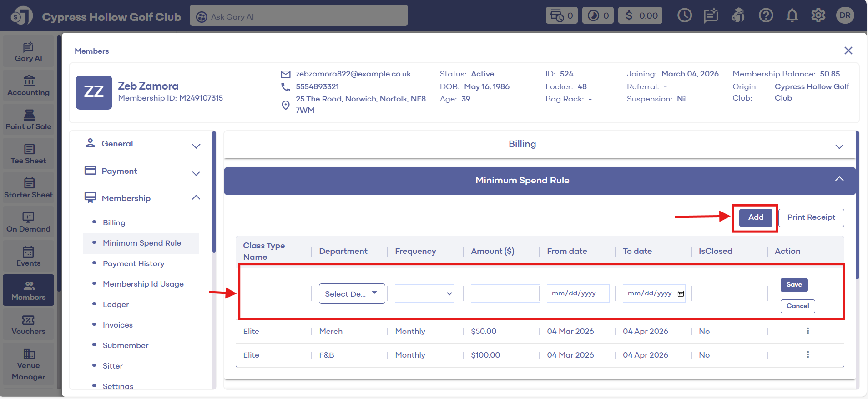Click the notifications bell icon
Viewport: 868px width, 399px height.
pyautogui.click(x=792, y=16)
